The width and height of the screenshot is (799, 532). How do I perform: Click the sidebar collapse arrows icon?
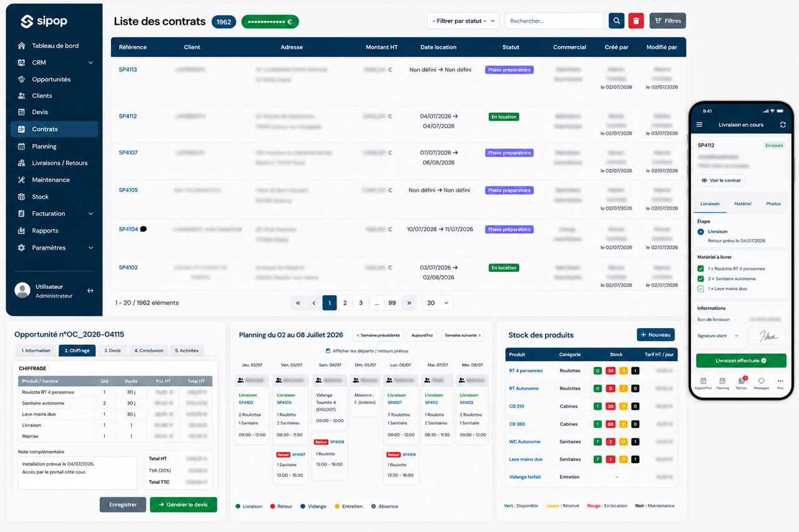point(90,291)
